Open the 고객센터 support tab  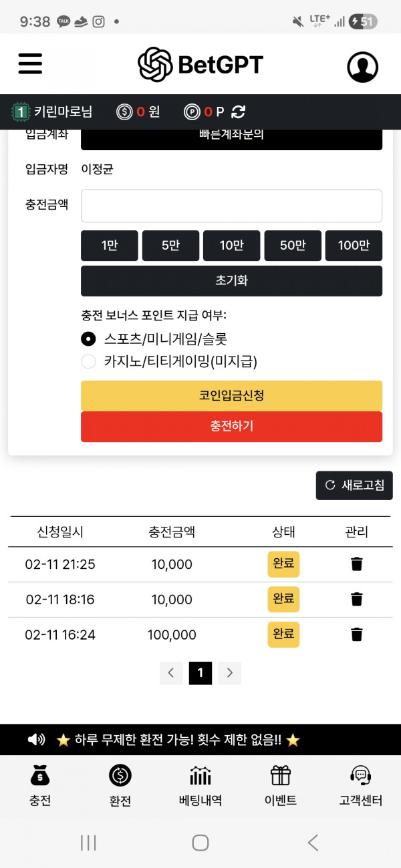(361, 786)
